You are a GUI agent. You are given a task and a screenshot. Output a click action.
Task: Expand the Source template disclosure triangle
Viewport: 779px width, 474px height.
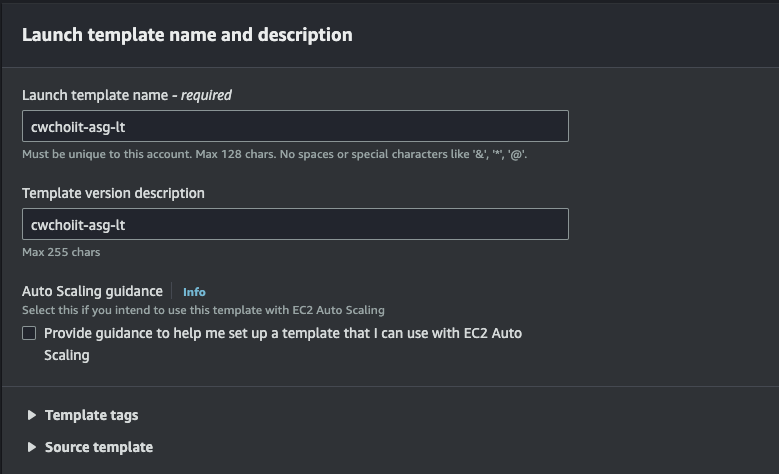click(x=32, y=447)
